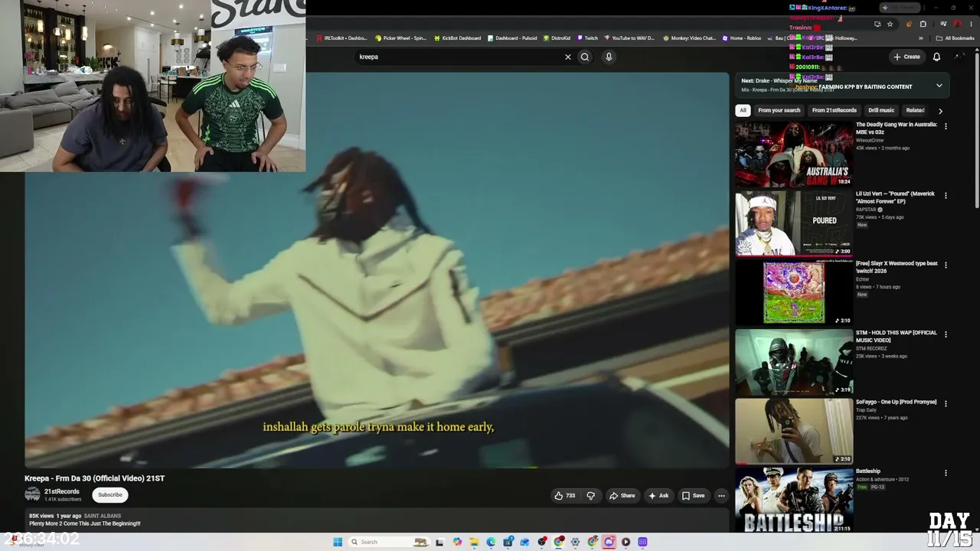Open options for SoFaygo One Up video
The height and width of the screenshot is (551, 980).
click(946, 403)
